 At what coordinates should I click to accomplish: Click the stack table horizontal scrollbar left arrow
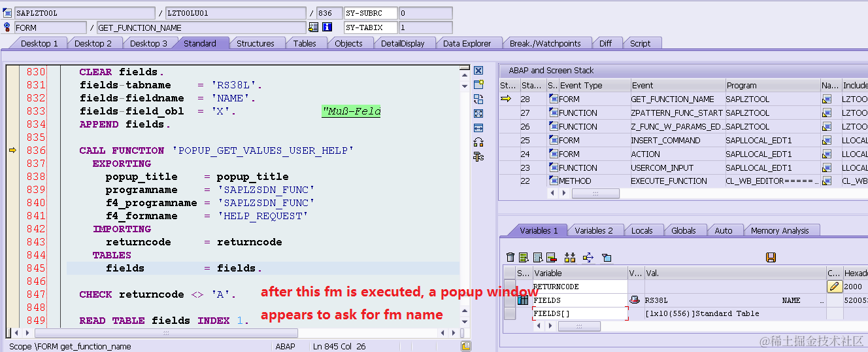(554, 194)
